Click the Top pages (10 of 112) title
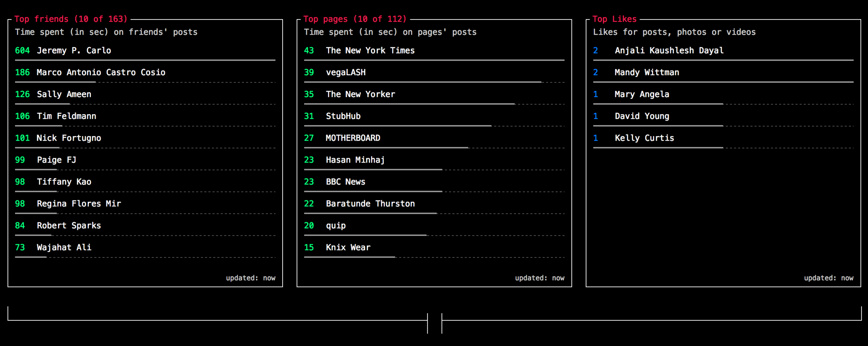 click(x=355, y=19)
